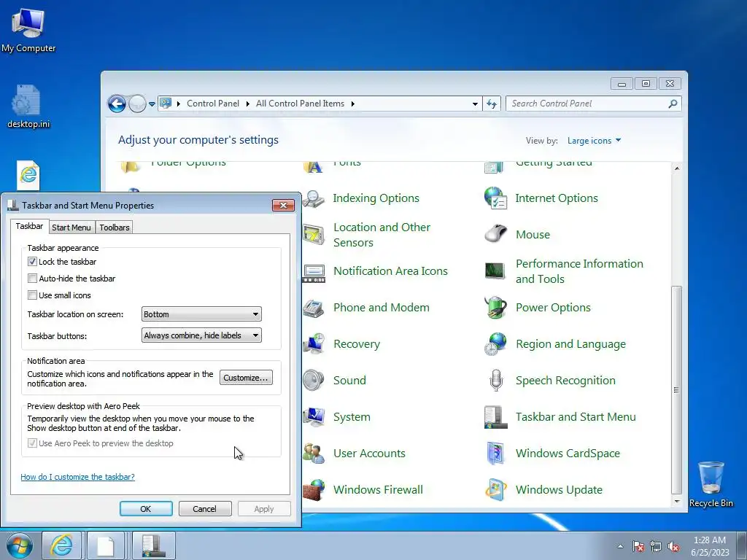Open the Taskbar buttons dropdown
This screenshot has width=747, height=560.
pyautogui.click(x=201, y=335)
